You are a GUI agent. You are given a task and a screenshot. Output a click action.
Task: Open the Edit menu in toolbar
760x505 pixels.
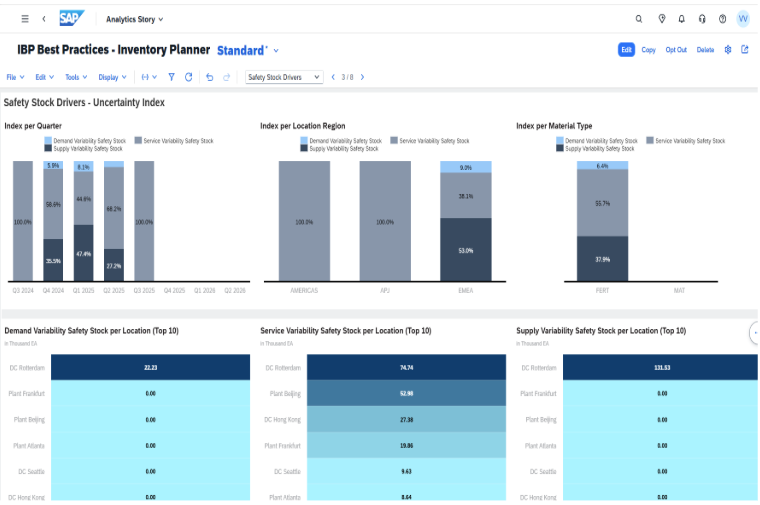[45, 77]
